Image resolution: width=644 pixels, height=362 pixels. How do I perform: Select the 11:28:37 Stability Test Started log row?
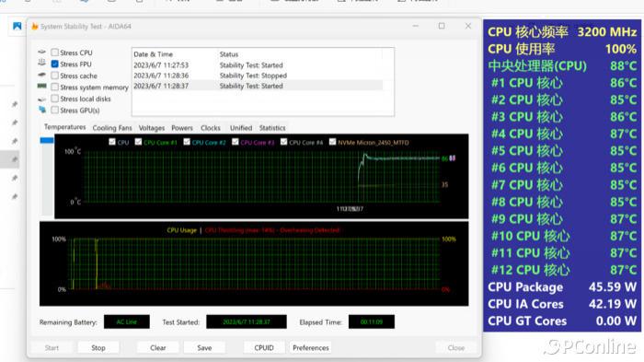click(258, 86)
